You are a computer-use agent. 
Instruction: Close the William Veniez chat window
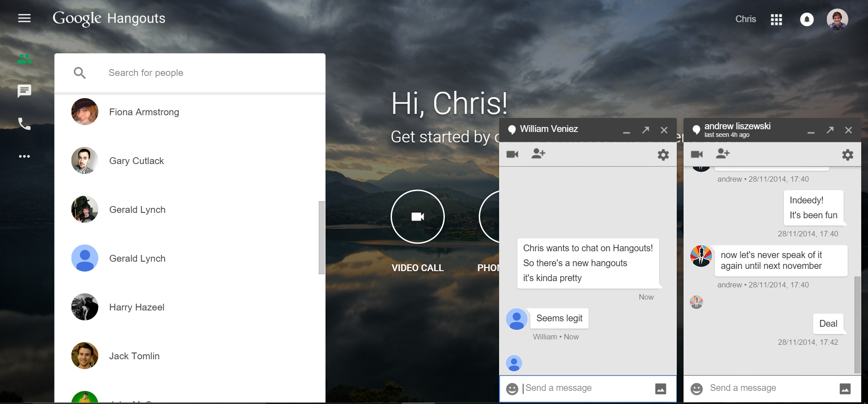(664, 130)
